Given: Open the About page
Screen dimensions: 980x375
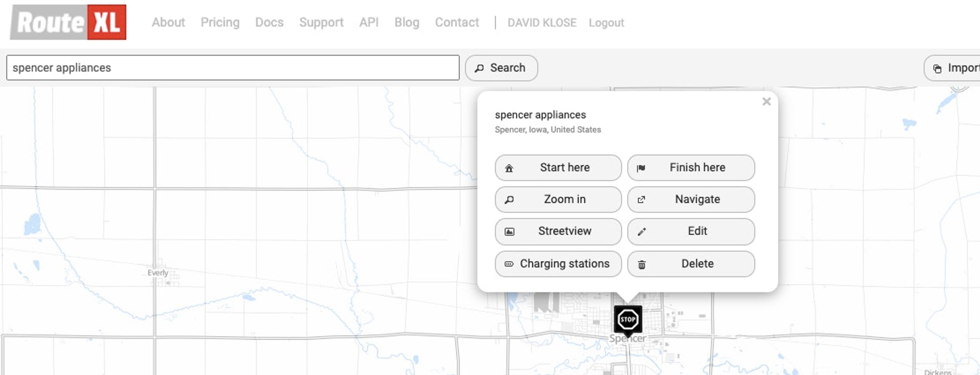Looking at the screenshot, I should (x=168, y=22).
